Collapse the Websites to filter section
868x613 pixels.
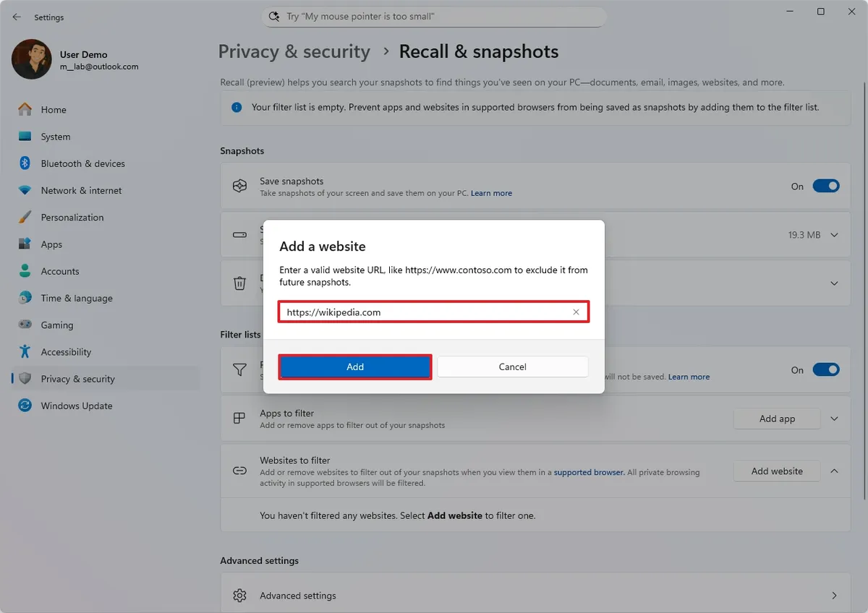[833, 471]
